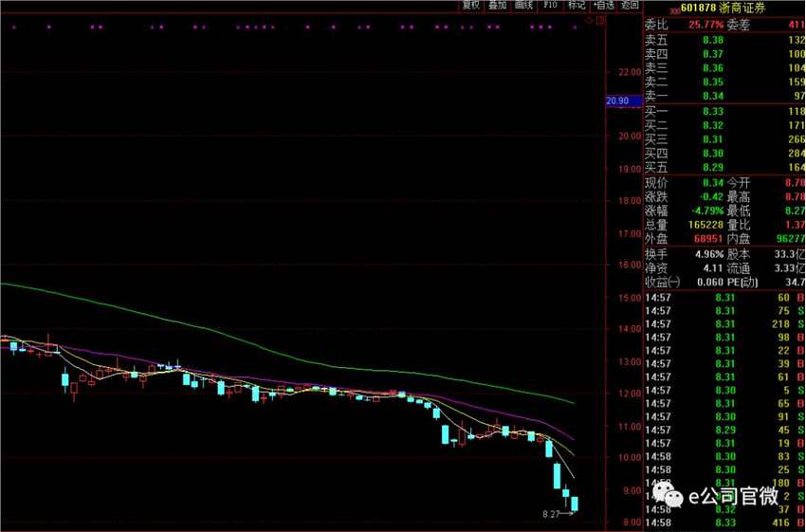
Task: Select the 买一 bid row at 8.33
Action: coord(724,111)
